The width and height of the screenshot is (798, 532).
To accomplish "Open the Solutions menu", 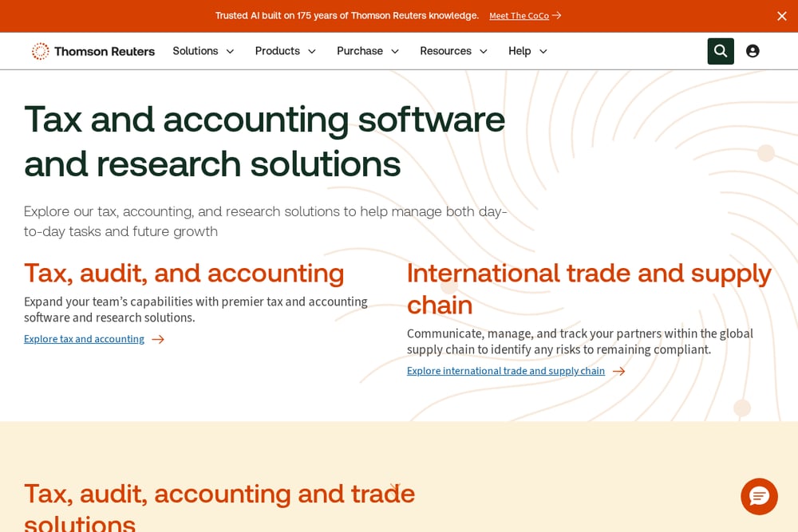I will pos(196,51).
